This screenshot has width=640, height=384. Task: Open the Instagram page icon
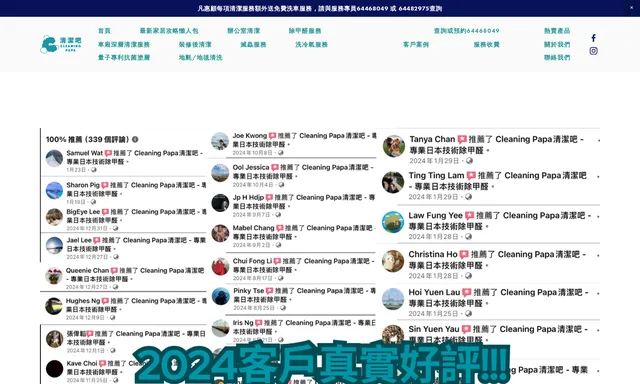tap(593, 51)
